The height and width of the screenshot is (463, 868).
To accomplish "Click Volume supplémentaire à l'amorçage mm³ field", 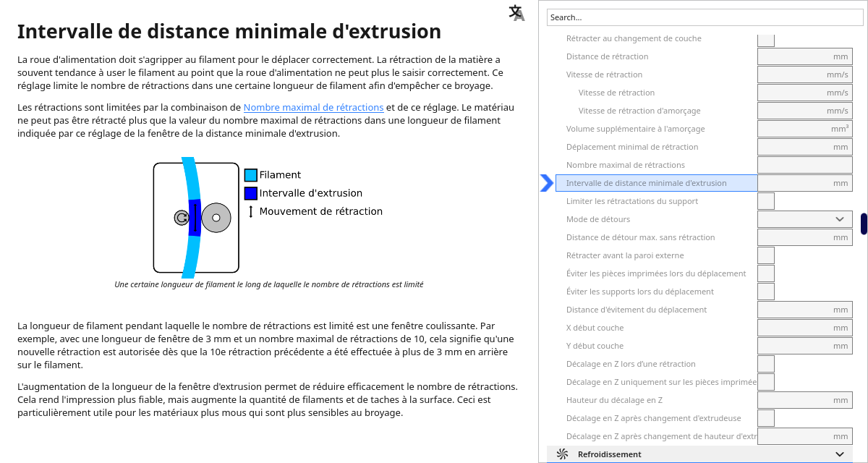I will tap(805, 129).
